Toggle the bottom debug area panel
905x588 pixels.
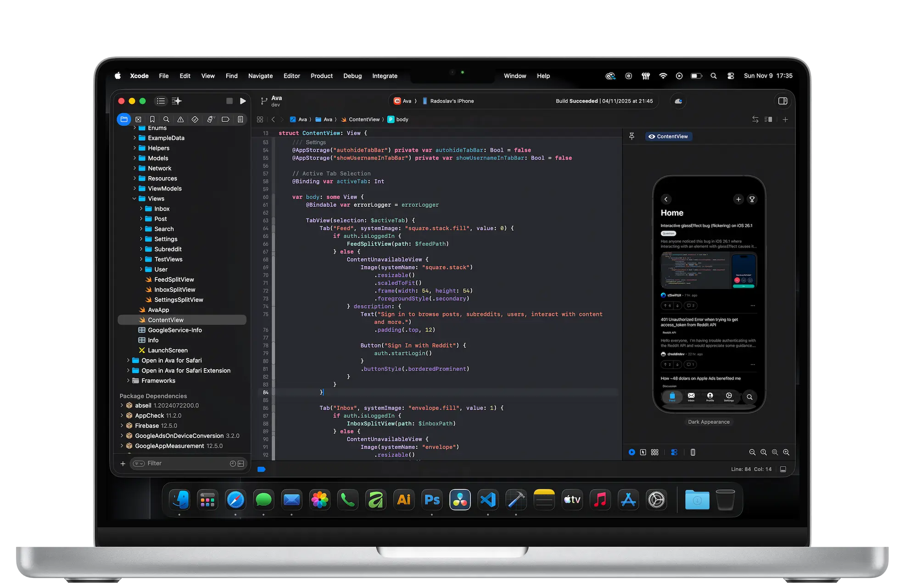pyautogui.click(x=783, y=469)
